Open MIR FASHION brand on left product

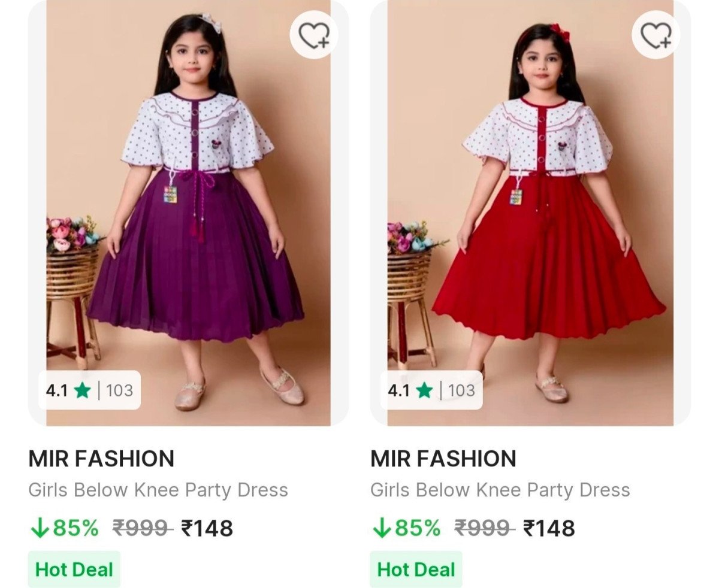tap(101, 459)
